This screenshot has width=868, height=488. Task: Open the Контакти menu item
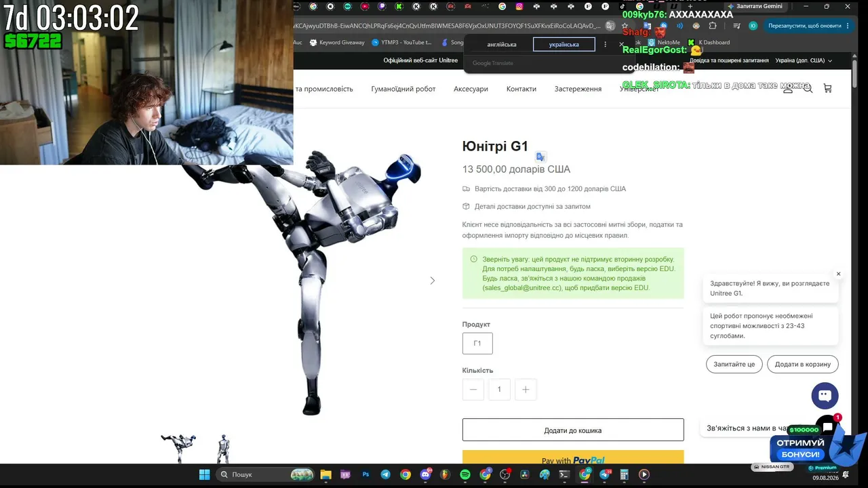pos(521,89)
